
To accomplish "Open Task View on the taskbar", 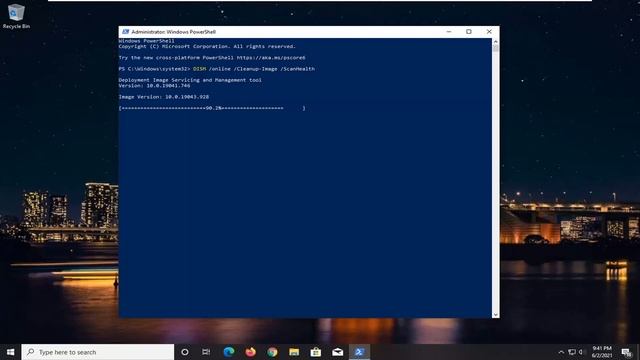I will (x=206, y=352).
